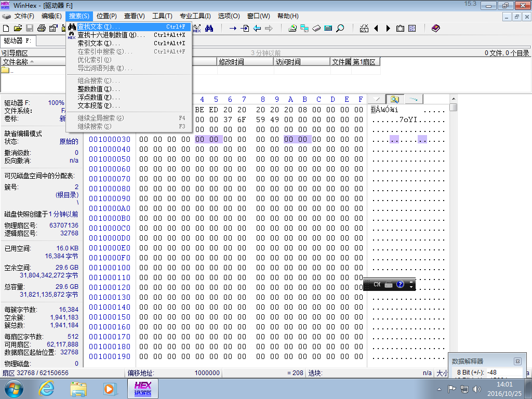
Task: Click the Open file folder icon
Action: tap(18, 28)
